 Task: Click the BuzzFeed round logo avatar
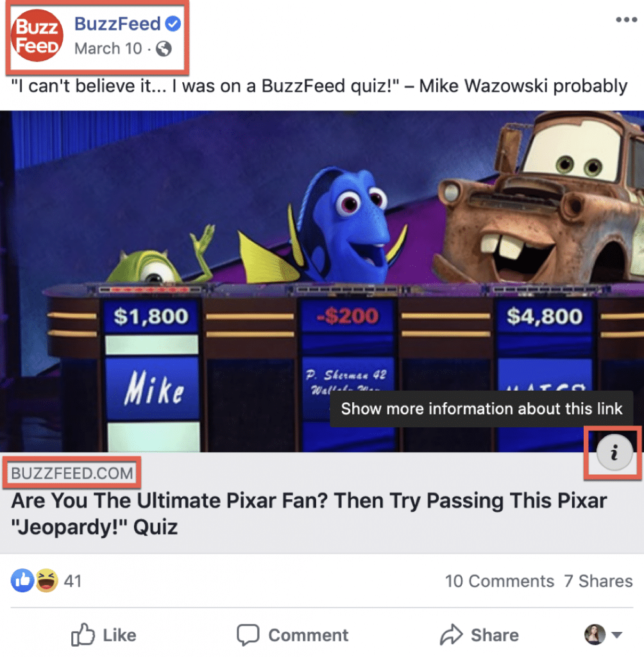tap(37, 36)
